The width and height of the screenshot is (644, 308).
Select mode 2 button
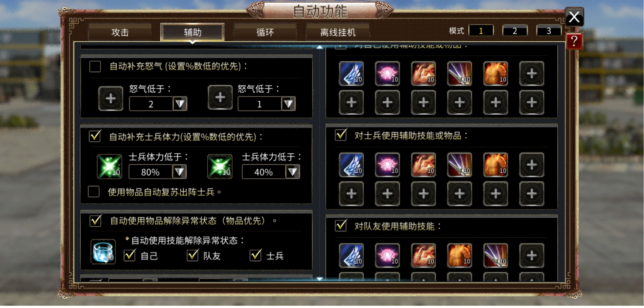pos(515,31)
